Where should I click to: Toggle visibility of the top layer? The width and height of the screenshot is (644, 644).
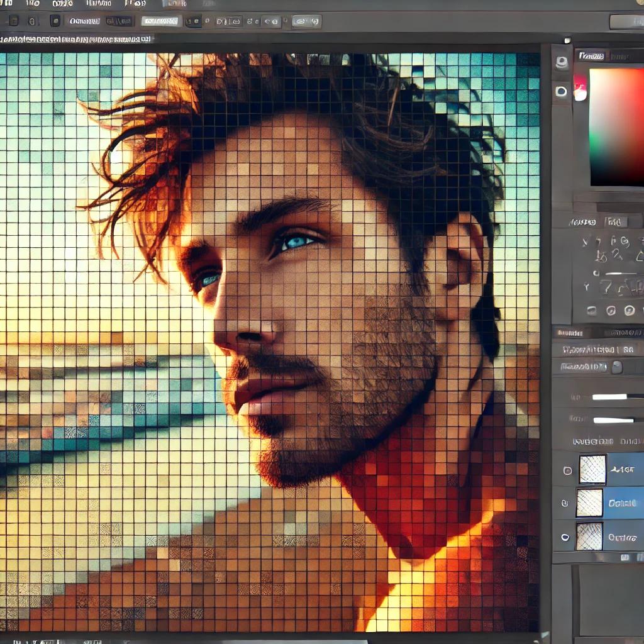pyautogui.click(x=567, y=470)
